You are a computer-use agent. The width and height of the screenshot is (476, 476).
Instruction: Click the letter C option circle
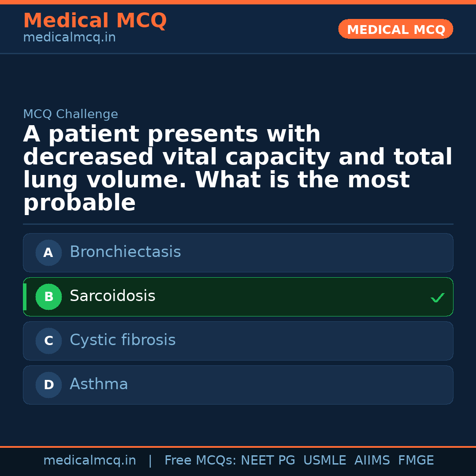48,341
